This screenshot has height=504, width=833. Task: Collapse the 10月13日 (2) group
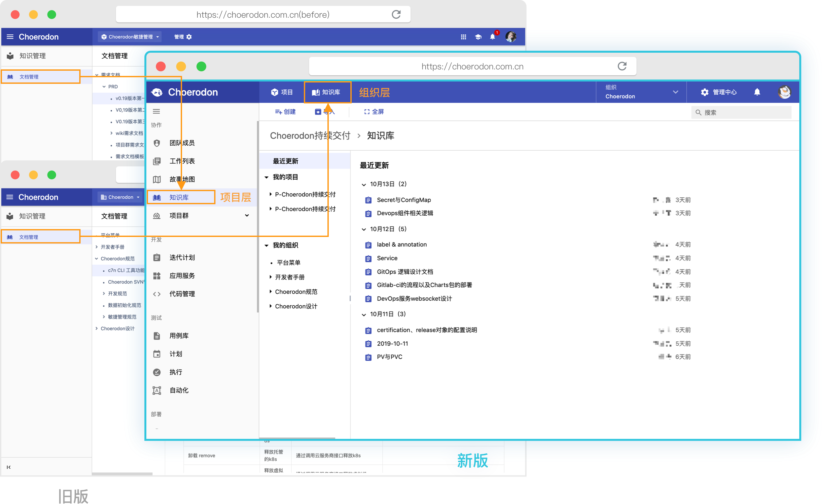point(364,185)
